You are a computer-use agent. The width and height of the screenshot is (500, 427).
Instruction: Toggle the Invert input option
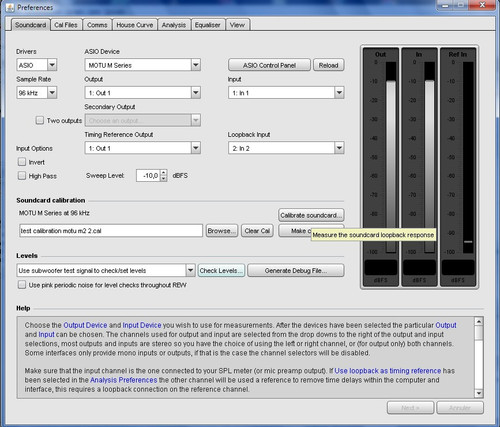(22, 162)
